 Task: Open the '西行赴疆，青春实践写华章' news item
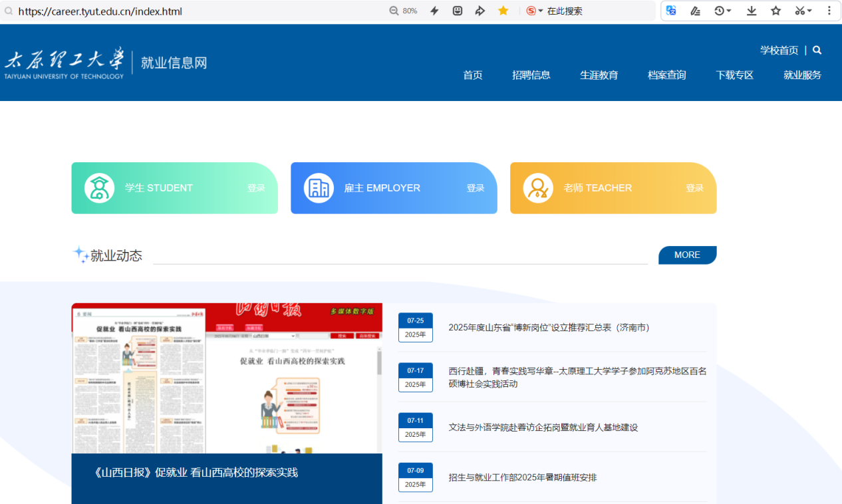click(x=577, y=378)
